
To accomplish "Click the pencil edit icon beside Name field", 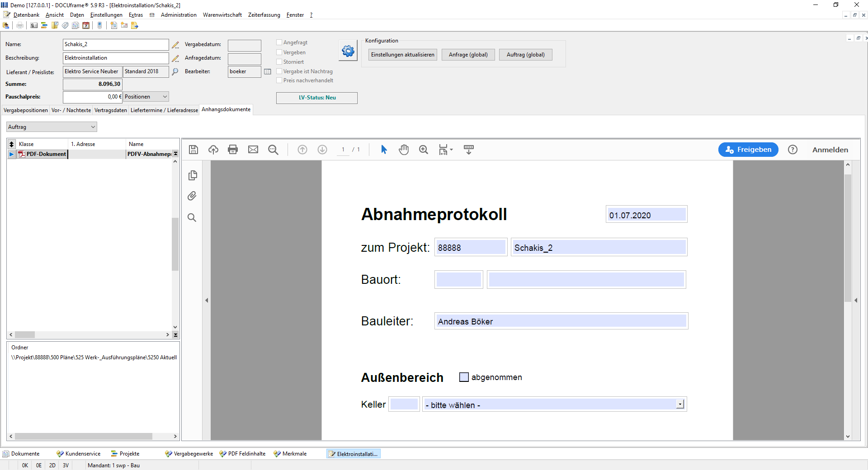I will click(x=175, y=45).
